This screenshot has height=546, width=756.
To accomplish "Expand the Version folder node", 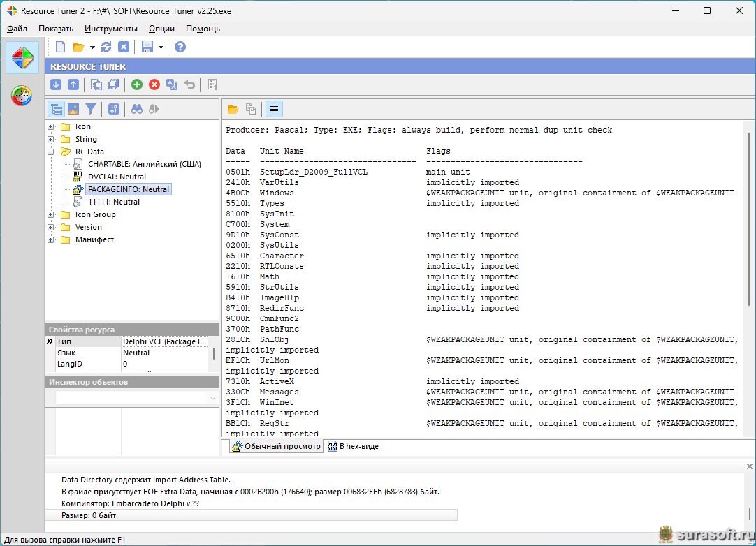I will (50, 227).
